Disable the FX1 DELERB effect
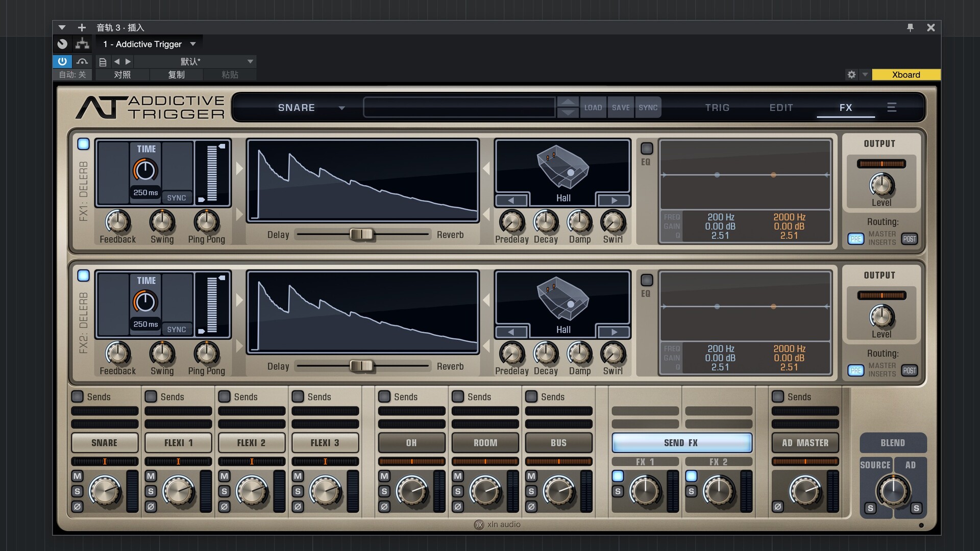 click(83, 144)
